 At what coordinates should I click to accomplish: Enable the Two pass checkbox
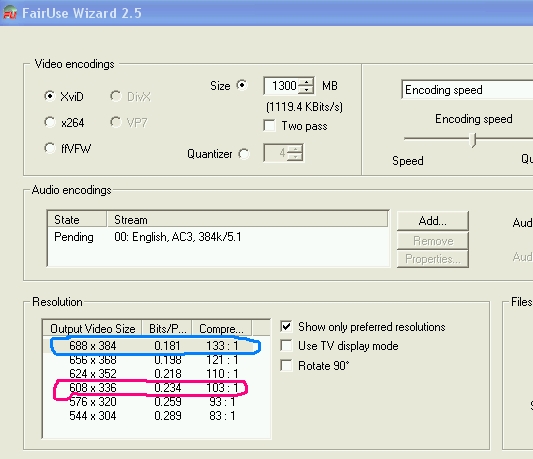[x=270, y=126]
